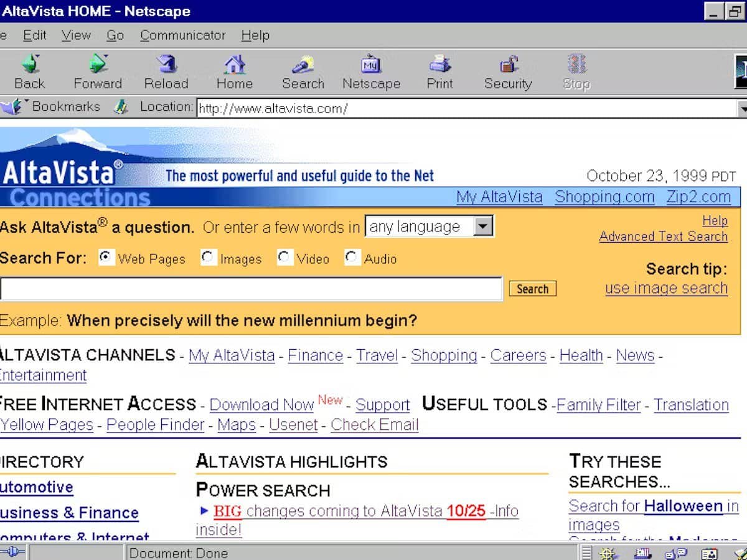Viewport: 747px width, 560px height.
Task: Select the Images search radio button
Action: coord(208,256)
